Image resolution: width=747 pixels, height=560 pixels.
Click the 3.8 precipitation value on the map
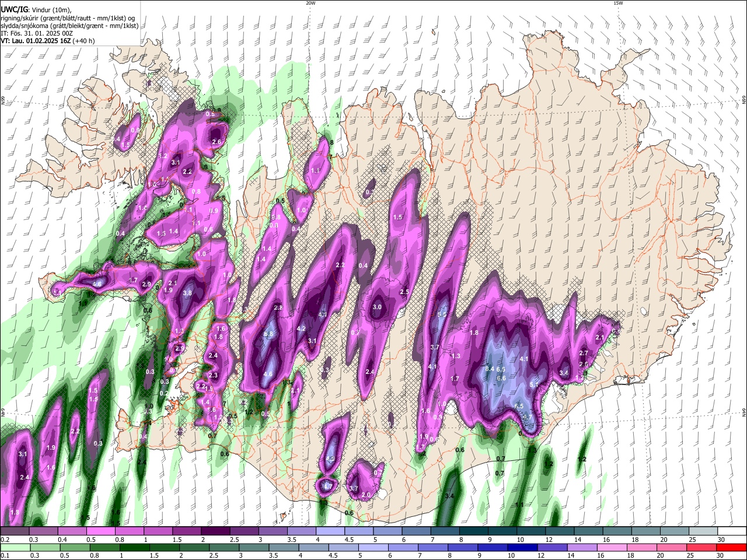tap(187, 293)
